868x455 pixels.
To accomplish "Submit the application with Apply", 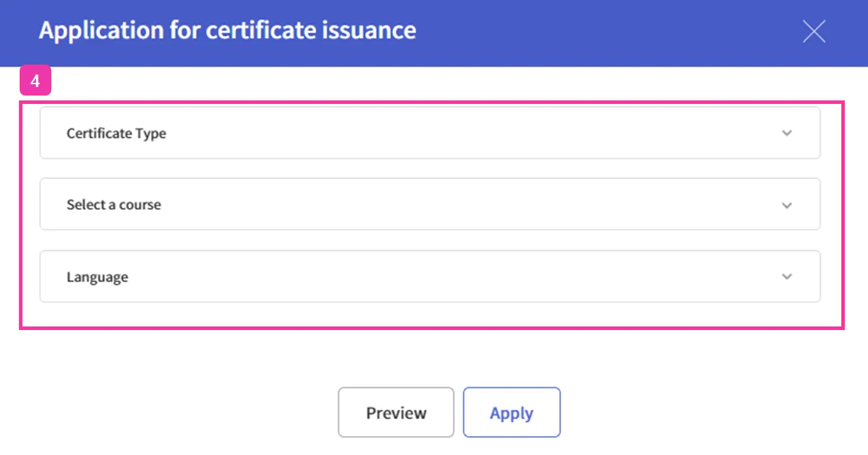I will click(x=511, y=413).
